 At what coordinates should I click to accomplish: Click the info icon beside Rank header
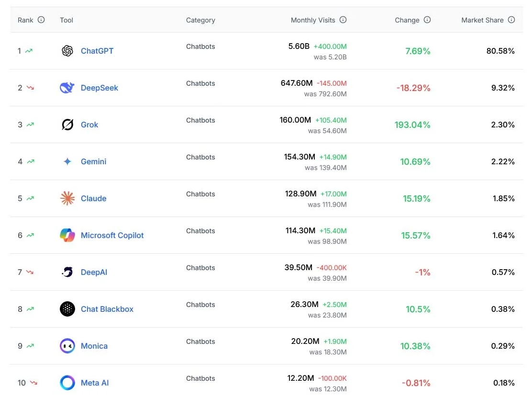pos(41,20)
